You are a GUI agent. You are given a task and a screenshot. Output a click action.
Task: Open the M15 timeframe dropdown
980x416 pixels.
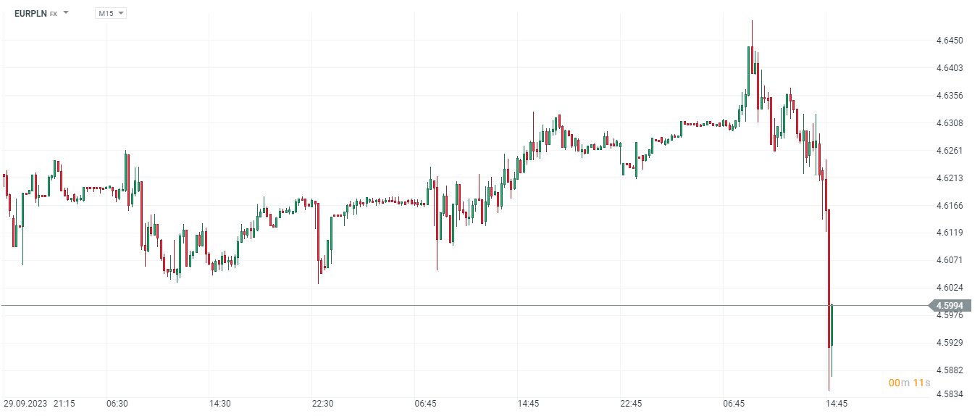[x=111, y=13]
